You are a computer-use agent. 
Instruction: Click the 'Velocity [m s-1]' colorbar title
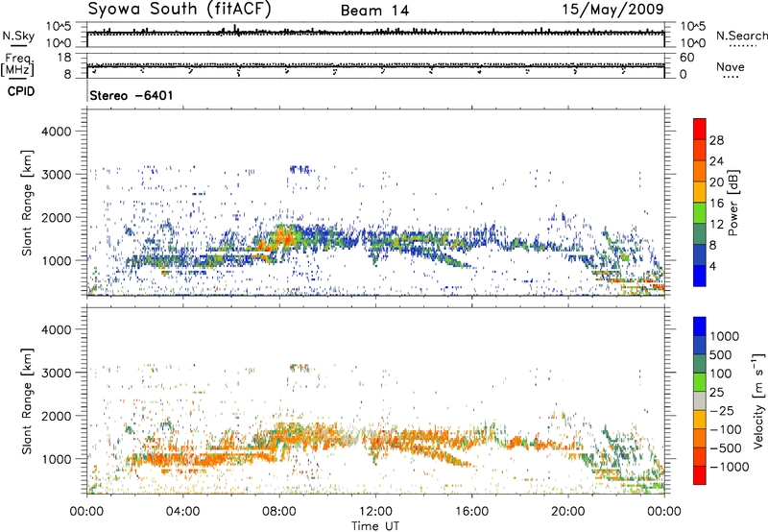tap(758, 400)
